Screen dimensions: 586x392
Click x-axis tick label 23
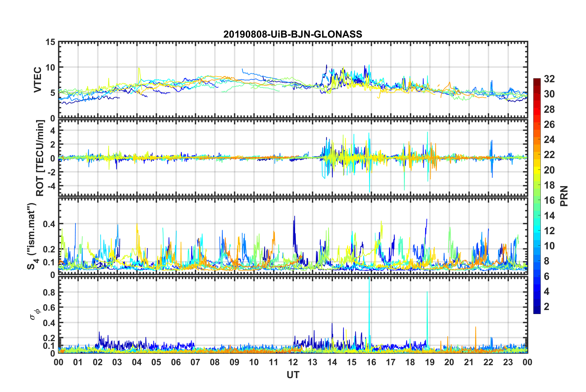[x=508, y=362]
